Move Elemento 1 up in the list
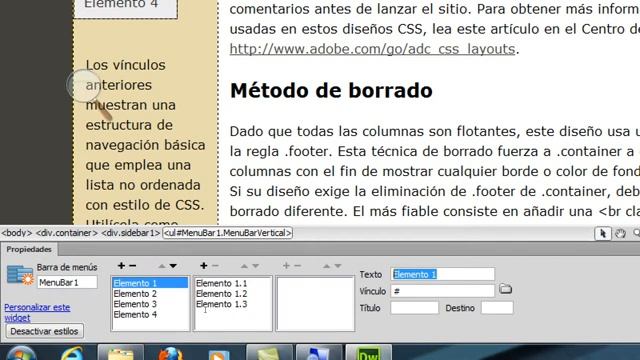 pyautogui.click(x=162, y=266)
